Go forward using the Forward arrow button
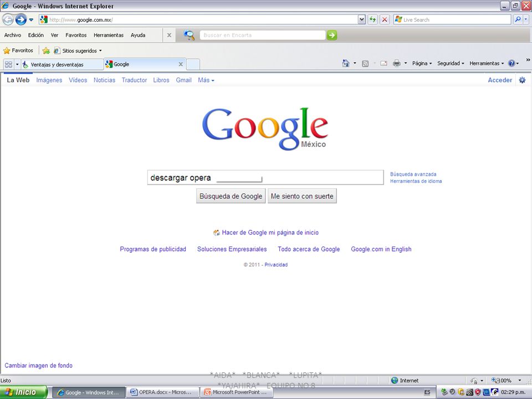Screen dimensions: 532x399 pyautogui.click(x=21, y=20)
